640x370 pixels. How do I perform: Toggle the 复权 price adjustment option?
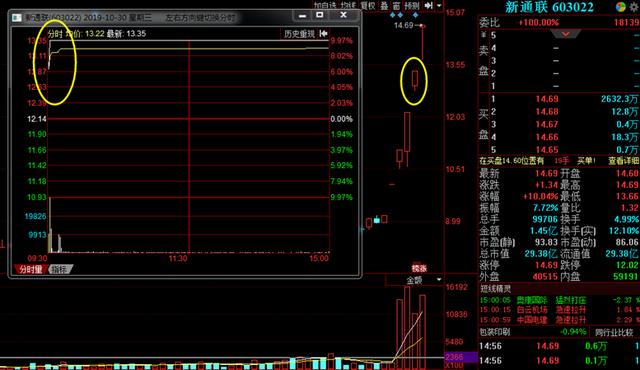tap(367, 6)
